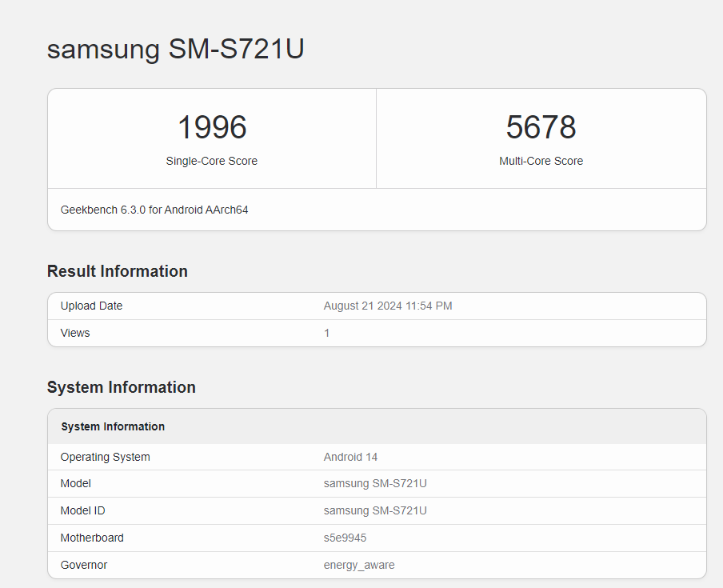723x588 pixels.
Task: Click the large System Information section heading
Action: 121,387
